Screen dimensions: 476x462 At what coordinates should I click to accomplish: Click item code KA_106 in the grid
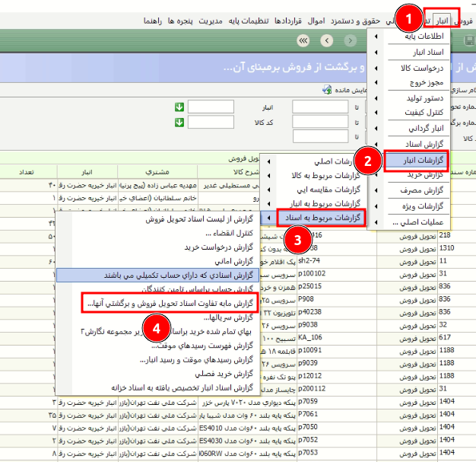[x=310, y=337]
